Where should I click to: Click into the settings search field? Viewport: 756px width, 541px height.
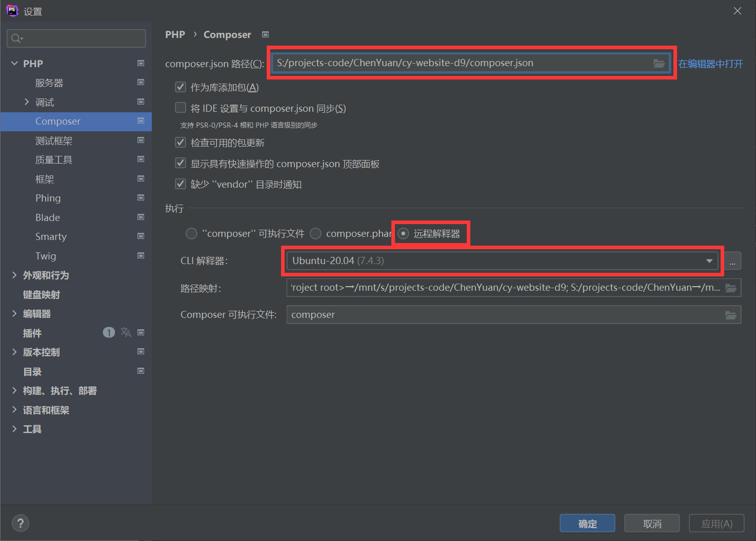[76, 38]
